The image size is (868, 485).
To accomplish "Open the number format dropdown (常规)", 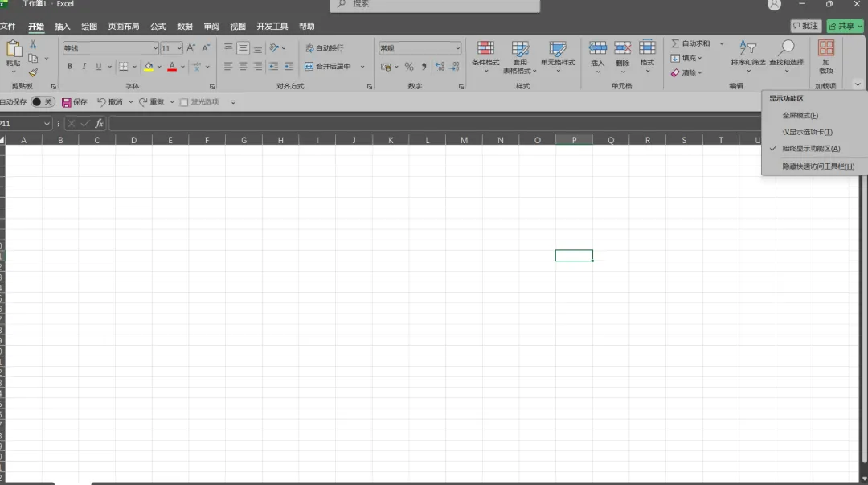I will [458, 48].
